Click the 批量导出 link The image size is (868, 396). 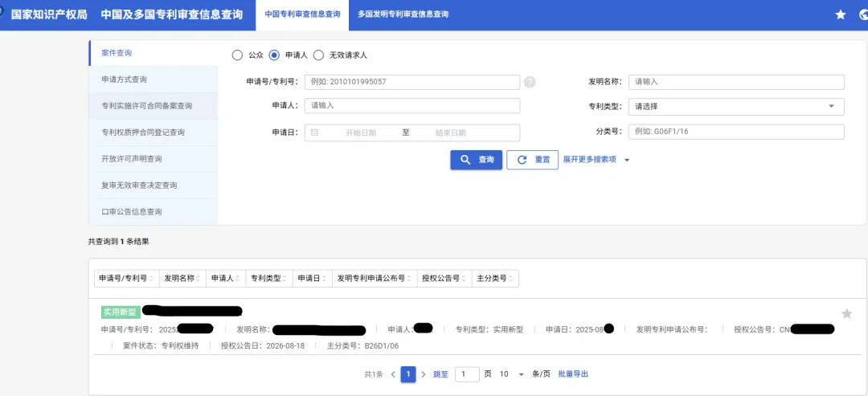[574, 374]
